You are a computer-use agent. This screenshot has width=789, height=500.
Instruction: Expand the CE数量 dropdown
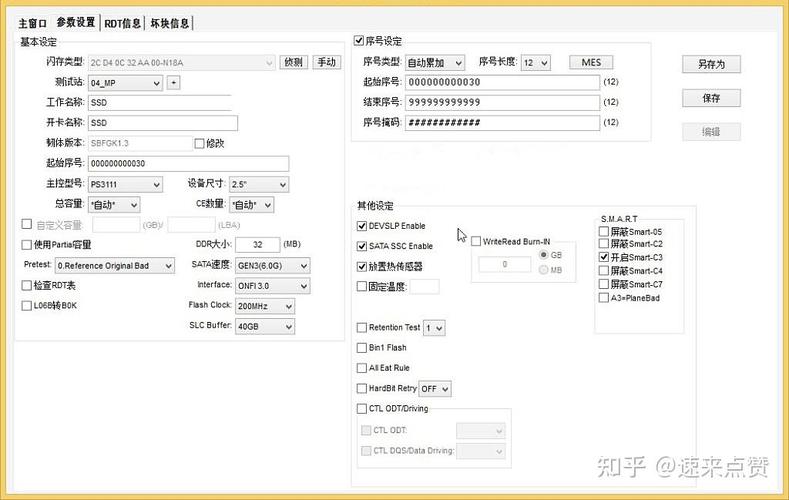252,205
